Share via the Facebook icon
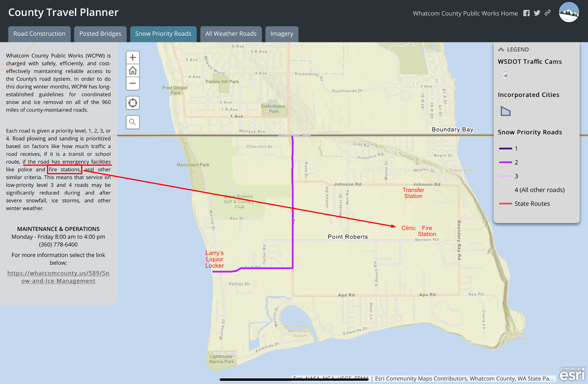 coord(526,13)
